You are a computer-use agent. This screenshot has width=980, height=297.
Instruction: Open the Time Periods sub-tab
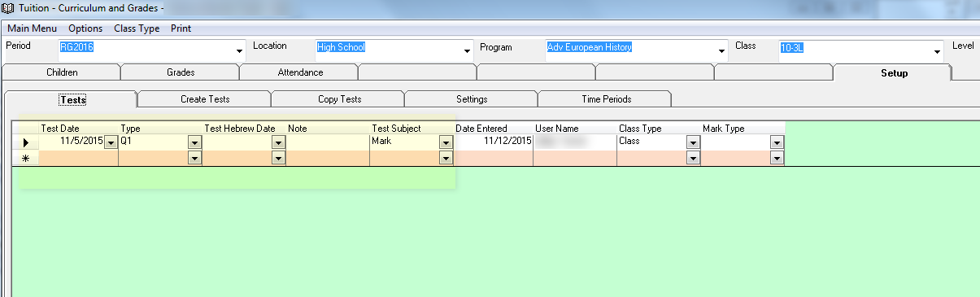point(606,99)
